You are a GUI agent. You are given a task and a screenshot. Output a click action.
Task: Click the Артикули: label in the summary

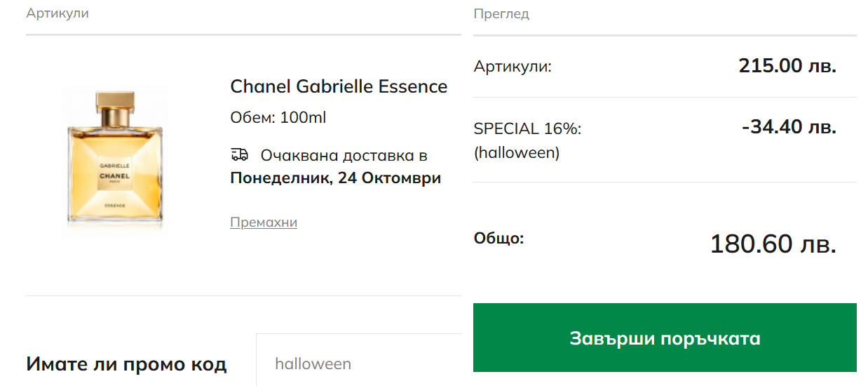pos(513,67)
